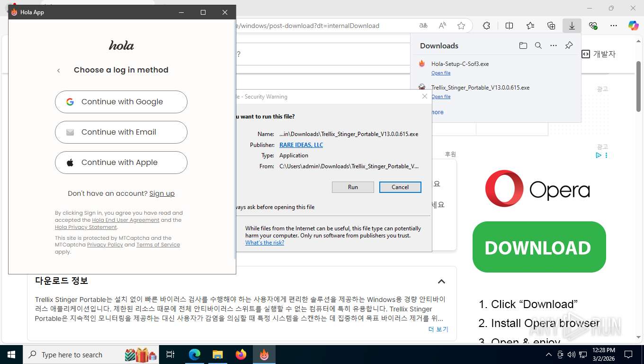Show hidden system tray icons

pos(549,355)
